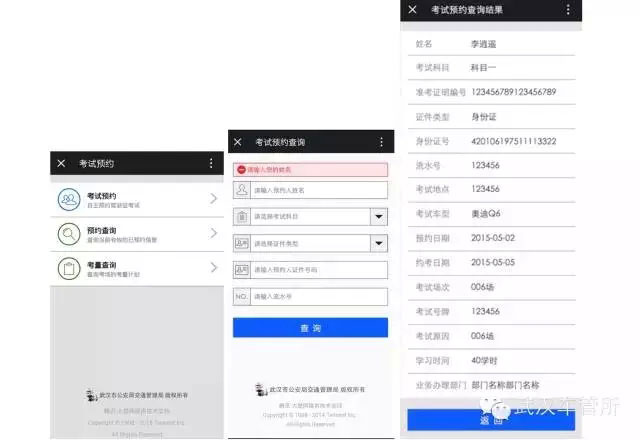Click the name value 李逍遥
Viewport: 640px width, 440px height.
[484, 44]
